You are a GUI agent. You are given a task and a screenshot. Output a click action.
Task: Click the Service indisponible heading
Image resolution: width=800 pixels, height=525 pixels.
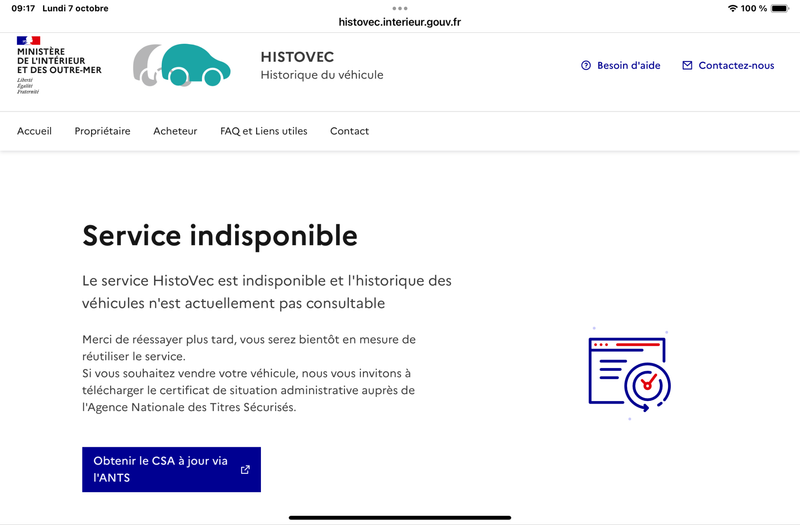point(220,236)
